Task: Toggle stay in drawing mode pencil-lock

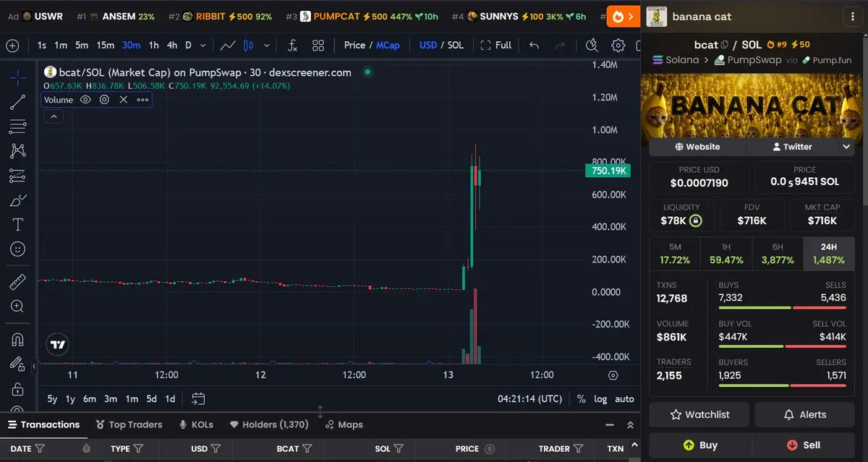Action: point(18,364)
